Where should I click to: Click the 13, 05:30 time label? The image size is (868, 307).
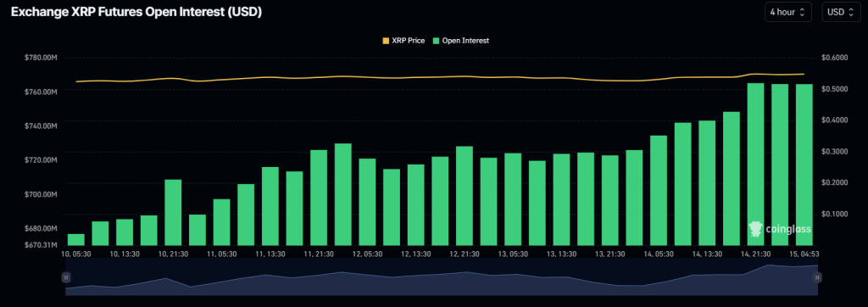pos(513,254)
